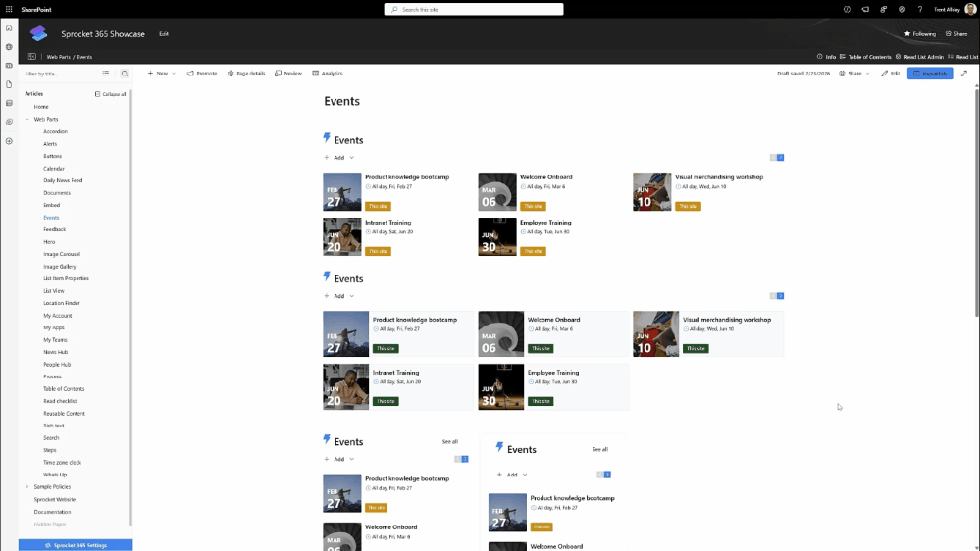Open the New dropdown in the toolbar
The width and height of the screenshot is (980, 551).
click(161, 74)
